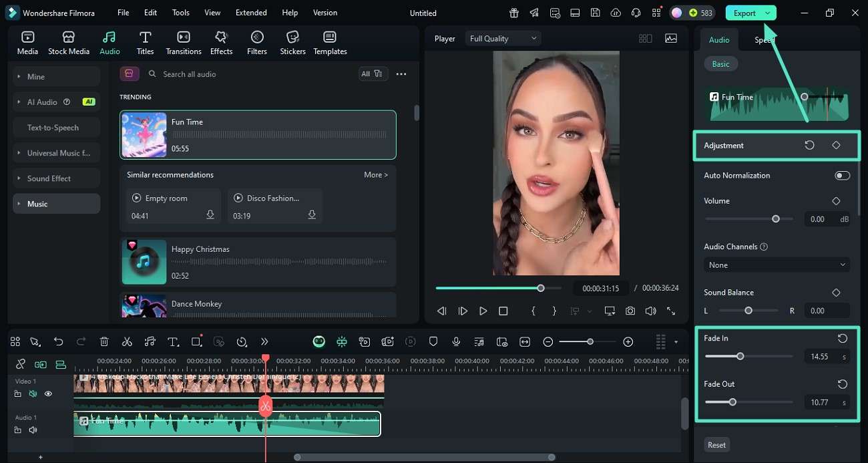
Task: Click the timeline zoom in plus icon
Action: click(628, 341)
